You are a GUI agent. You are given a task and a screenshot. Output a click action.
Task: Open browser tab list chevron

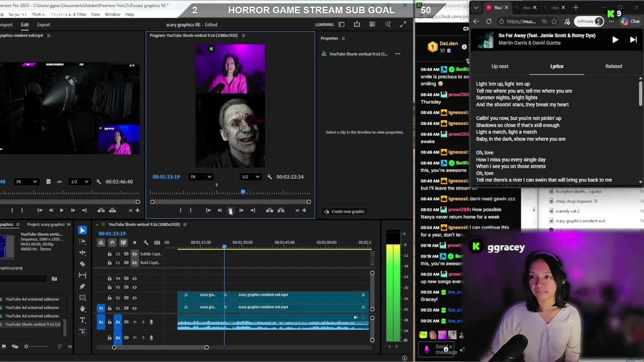click(476, 8)
